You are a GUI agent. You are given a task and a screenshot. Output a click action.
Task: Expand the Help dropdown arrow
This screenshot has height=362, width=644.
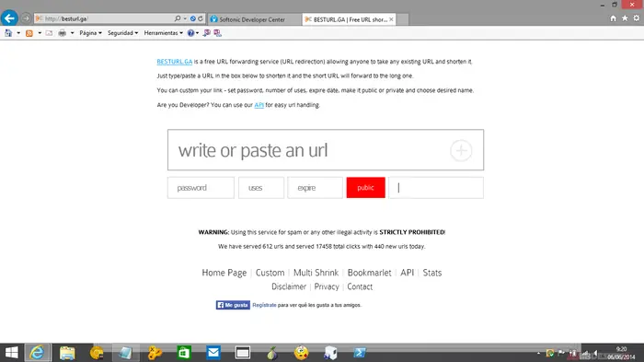click(198, 33)
